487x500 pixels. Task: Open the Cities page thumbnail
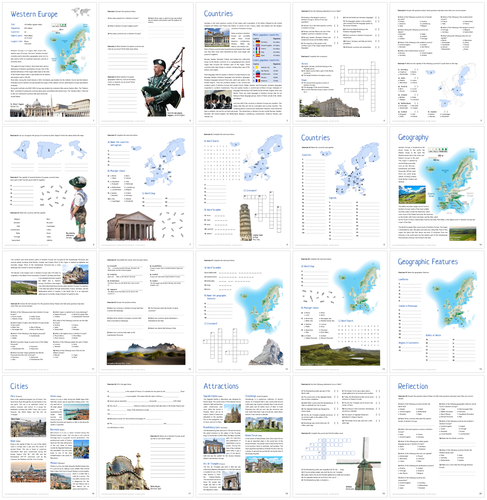tap(50, 436)
